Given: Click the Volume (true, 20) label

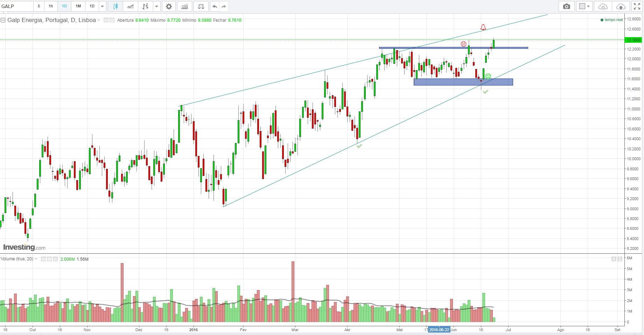Looking at the screenshot, I should click(x=17, y=259).
